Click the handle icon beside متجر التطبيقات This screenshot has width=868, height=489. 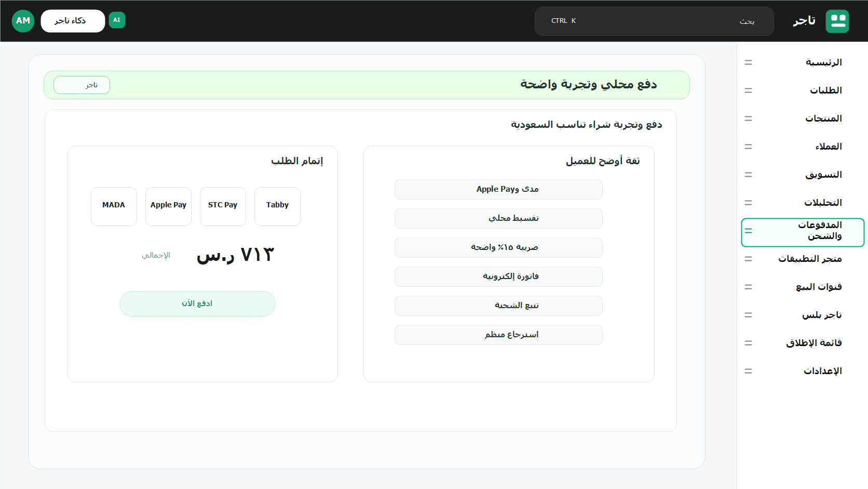748,259
